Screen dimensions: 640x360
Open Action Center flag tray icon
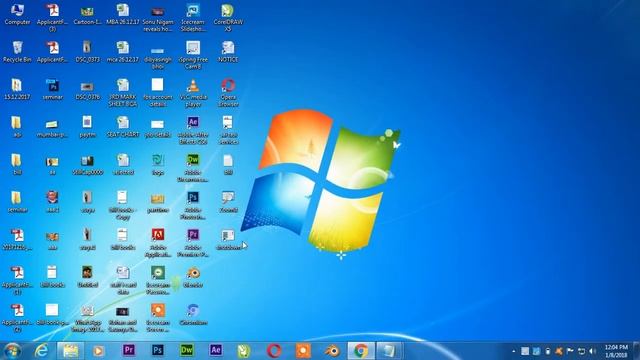pos(570,351)
